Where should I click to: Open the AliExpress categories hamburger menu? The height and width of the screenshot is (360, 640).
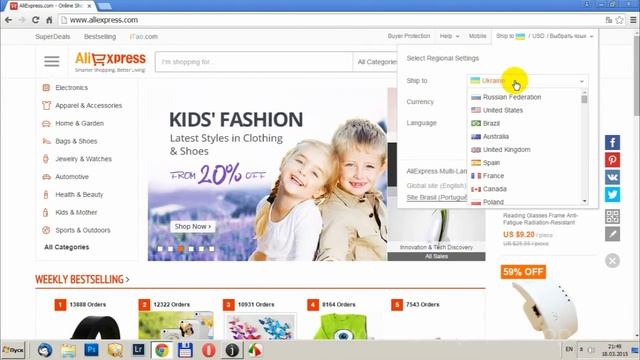[x=51, y=61]
